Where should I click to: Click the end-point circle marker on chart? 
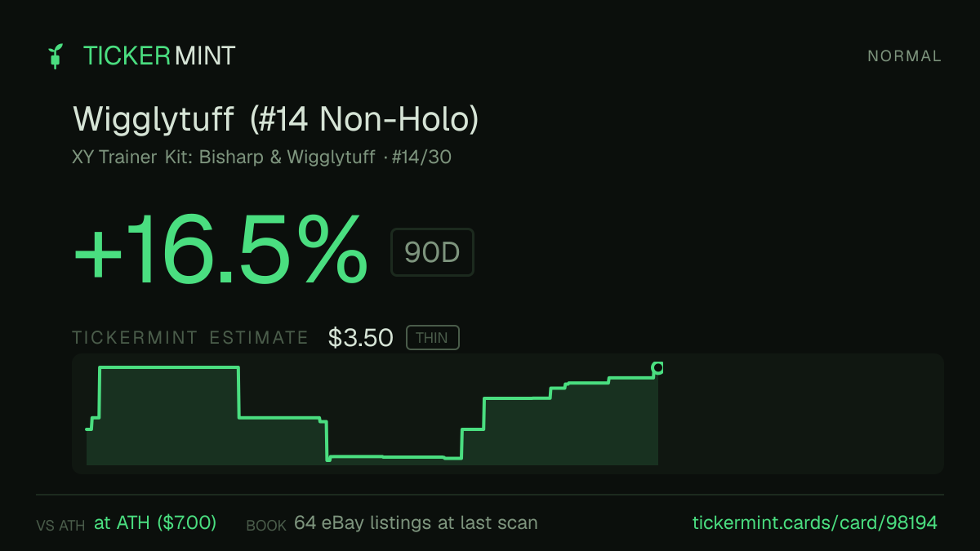657,368
